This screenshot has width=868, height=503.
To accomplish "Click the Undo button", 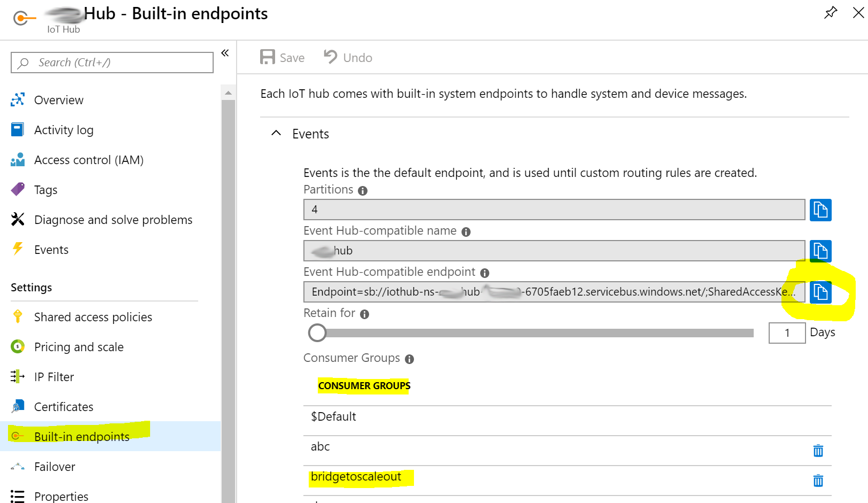I will click(348, 57).
